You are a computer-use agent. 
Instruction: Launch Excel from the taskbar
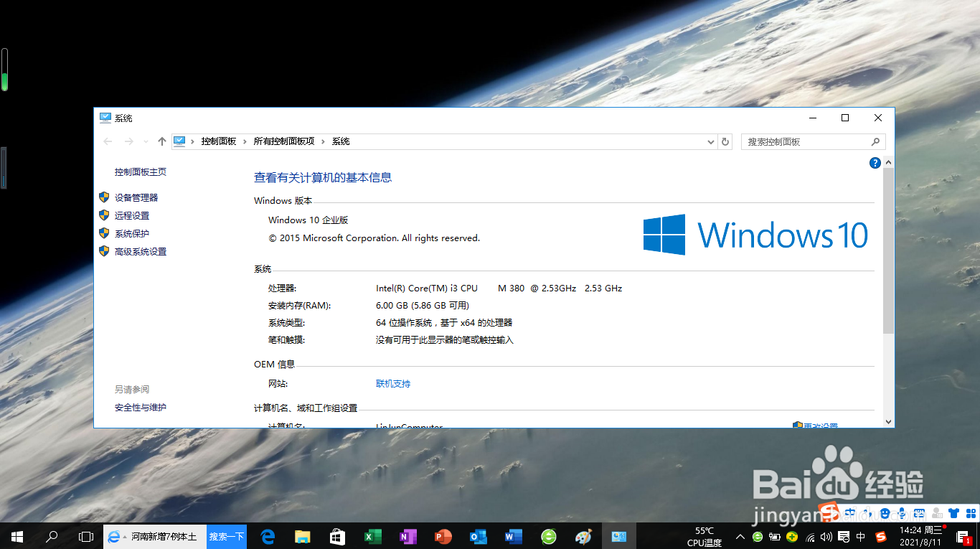372,536
